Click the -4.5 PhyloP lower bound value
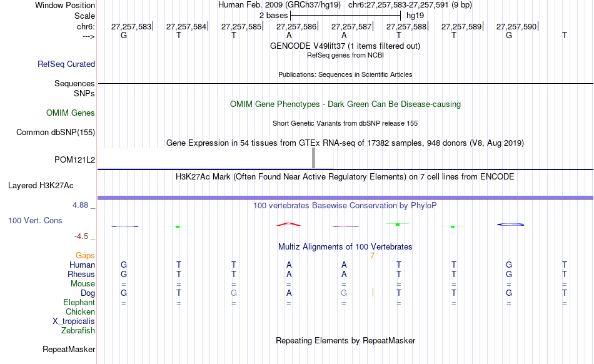The height and width of the screenshot is (364, 594). pyautogui.click(x=81, y=236)
